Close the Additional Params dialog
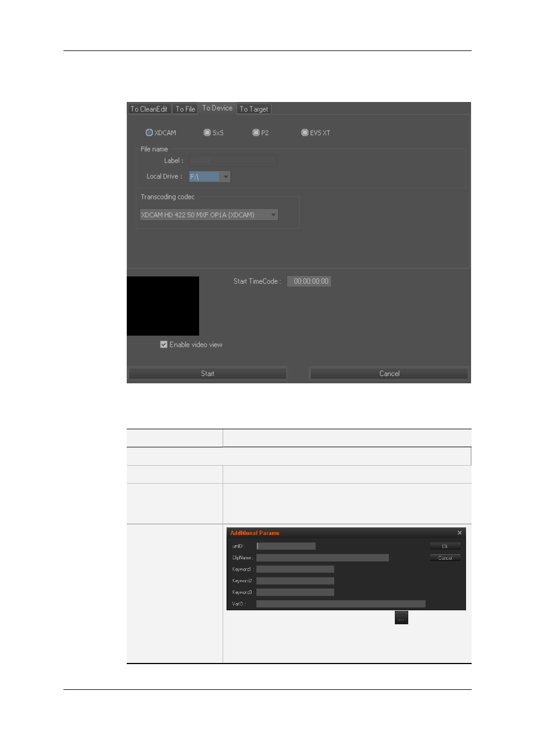Image resolution: width=535 pixels, height=756 pixels. pyautogui.click(x=460, y=533)
